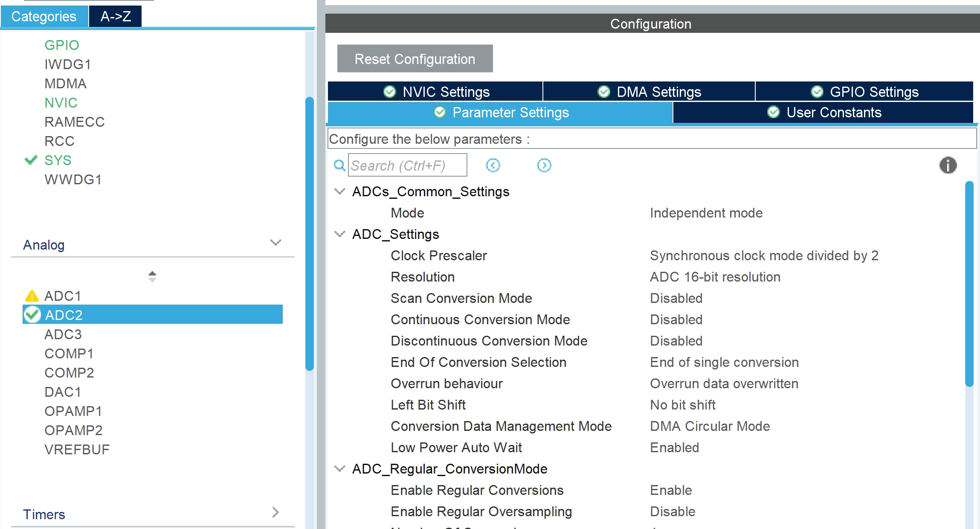Click the No bit shift value
Image resolution: width=980 pixels, height=529 pixels.
pyautogui.click(x=683, y=405)
